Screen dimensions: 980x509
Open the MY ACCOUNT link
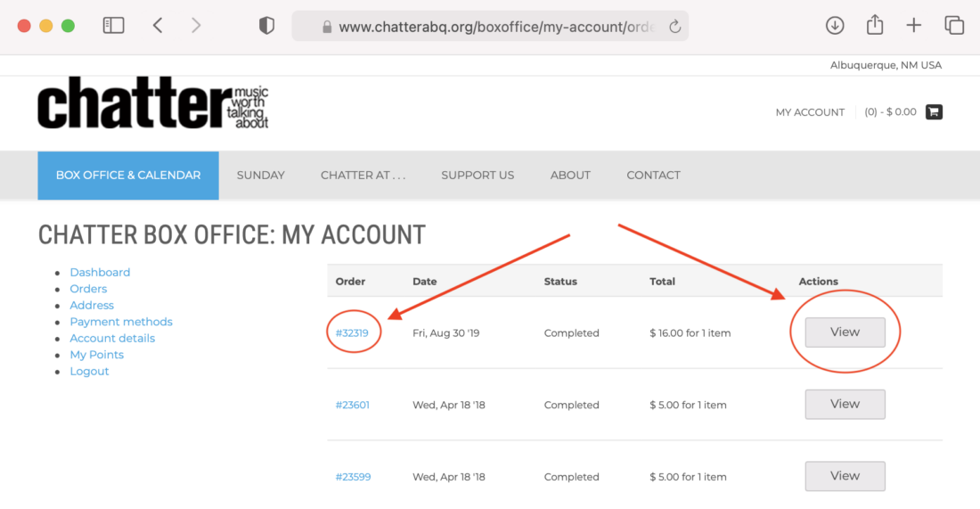click(810, 112)
